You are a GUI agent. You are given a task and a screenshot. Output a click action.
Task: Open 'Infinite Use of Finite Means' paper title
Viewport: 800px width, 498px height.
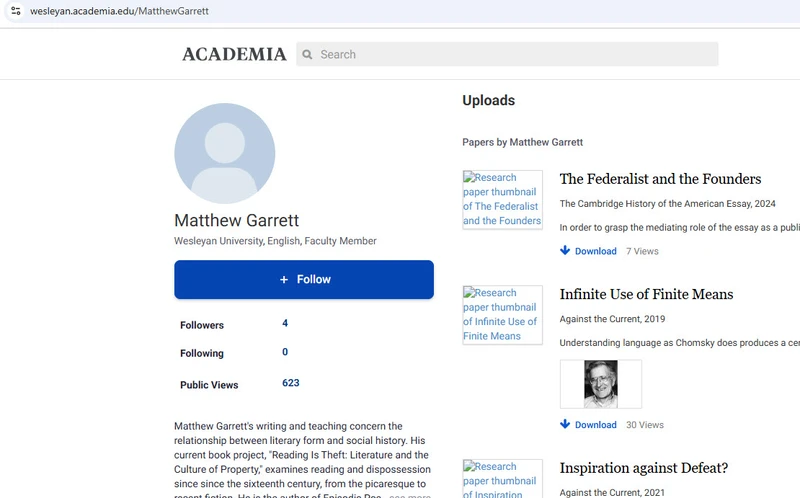646,294
